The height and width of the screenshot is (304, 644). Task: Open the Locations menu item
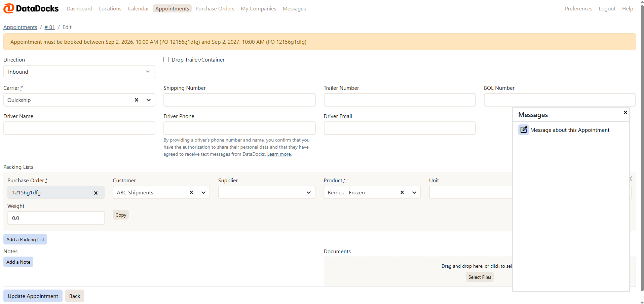tap(110, 8)
